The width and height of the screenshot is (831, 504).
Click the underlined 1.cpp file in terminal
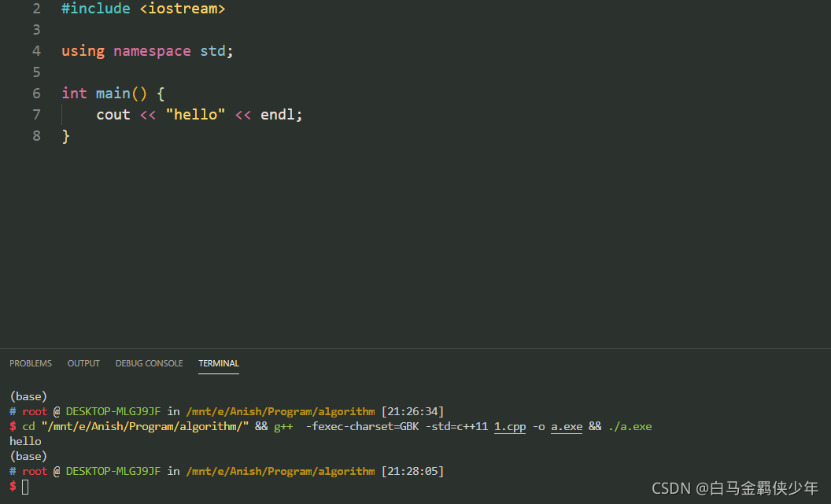pyautogui.click(x=510, y=427)
